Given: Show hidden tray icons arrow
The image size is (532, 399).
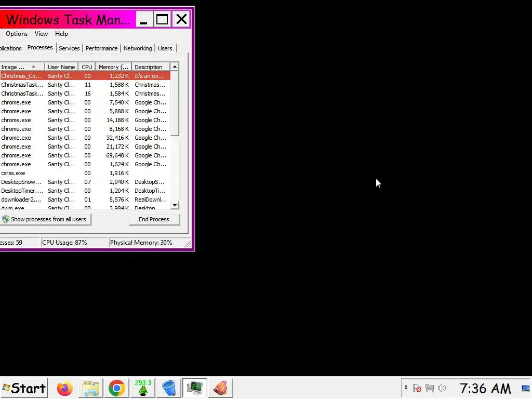Looking at the screenshot, I should click(406, 388).
